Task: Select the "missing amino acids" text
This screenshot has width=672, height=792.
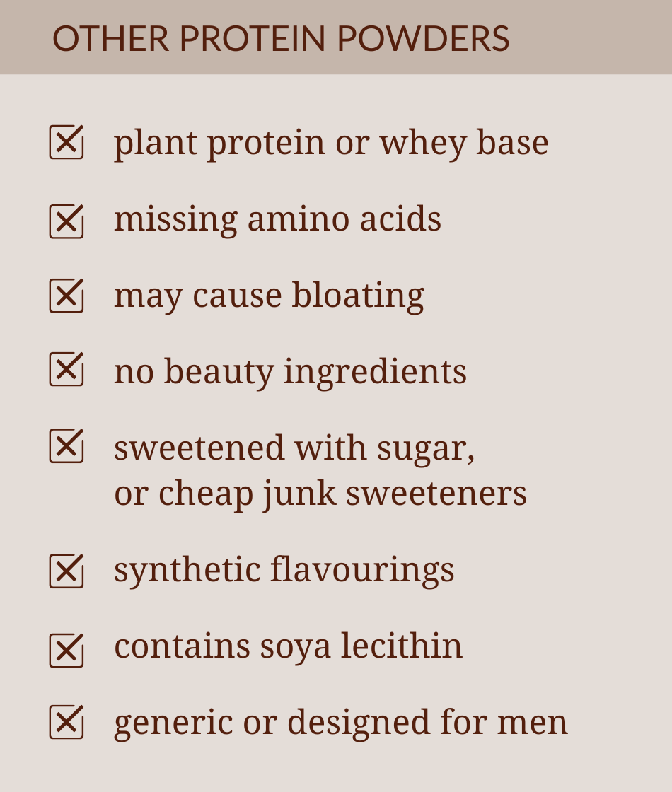Action: [x=277, y=219]
